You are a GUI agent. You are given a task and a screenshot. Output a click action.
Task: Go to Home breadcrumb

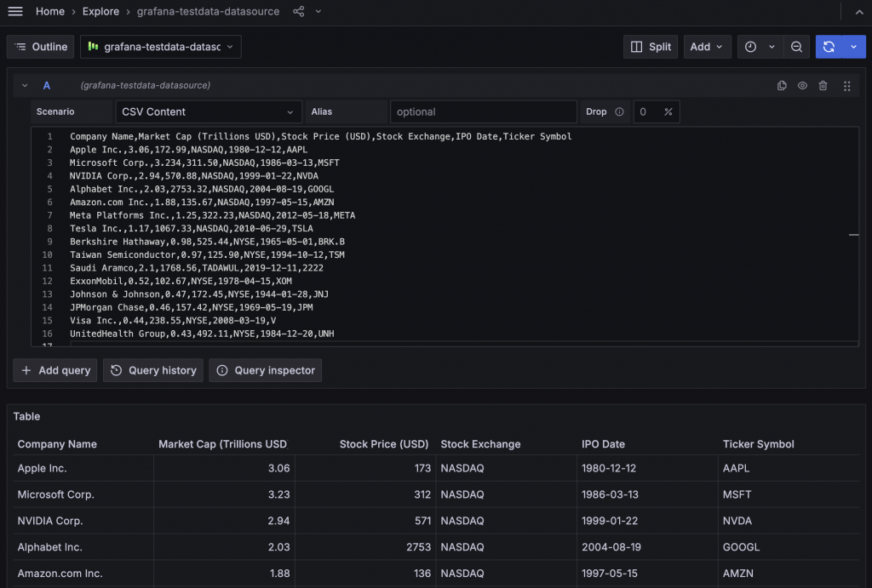point(50,11)
